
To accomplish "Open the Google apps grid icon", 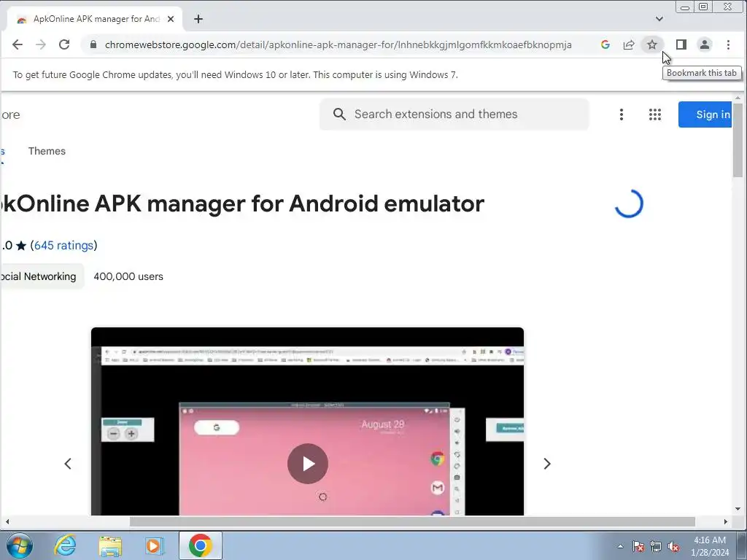I will coord(655,114).
